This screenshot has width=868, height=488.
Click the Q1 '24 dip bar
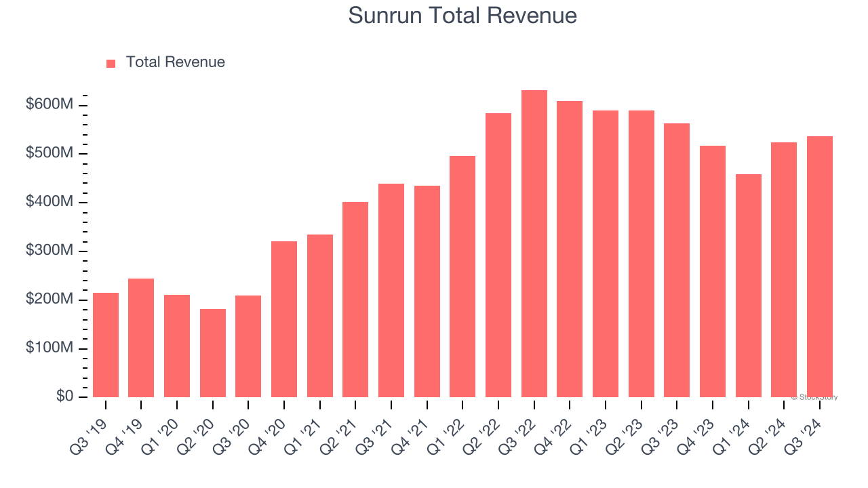pos(749,285)
